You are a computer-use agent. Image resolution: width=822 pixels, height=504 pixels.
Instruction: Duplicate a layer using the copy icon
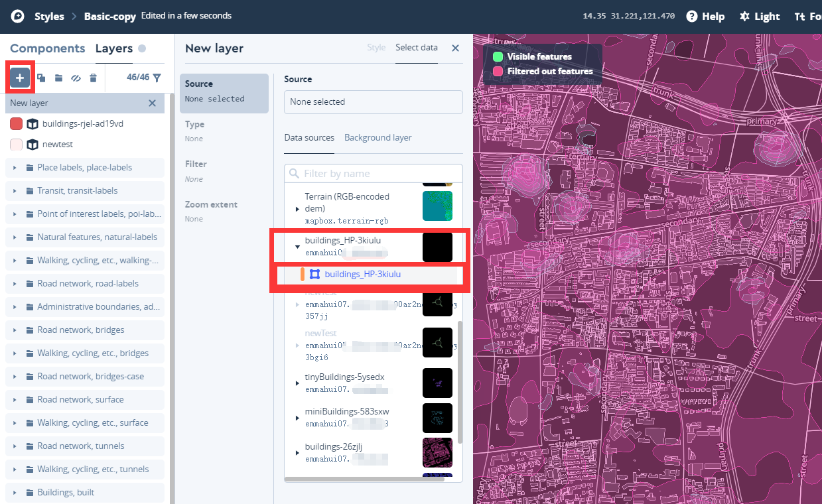tap(40, 77)
